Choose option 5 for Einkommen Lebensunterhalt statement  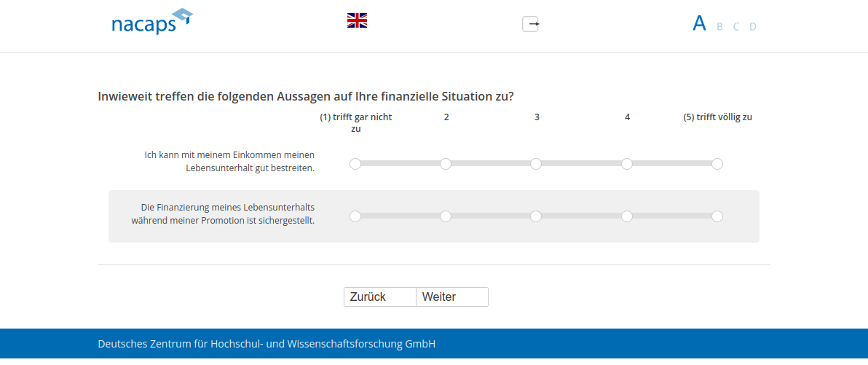717,164
